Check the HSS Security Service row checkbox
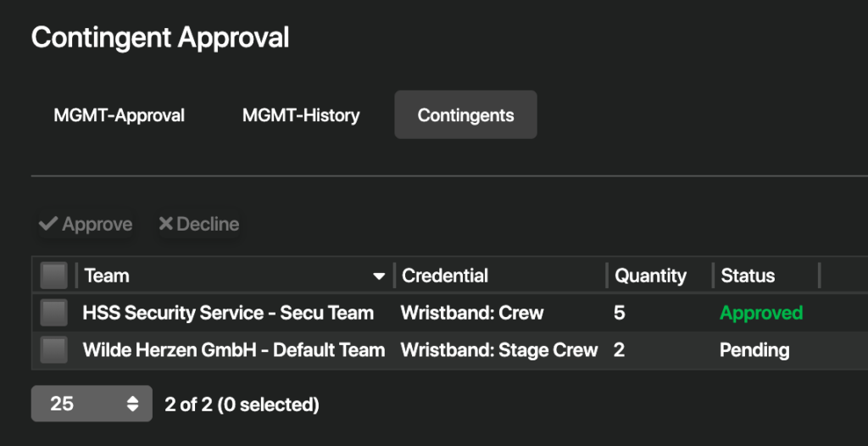Viewport: 868px width, 446px height. (x=54, y=313)
